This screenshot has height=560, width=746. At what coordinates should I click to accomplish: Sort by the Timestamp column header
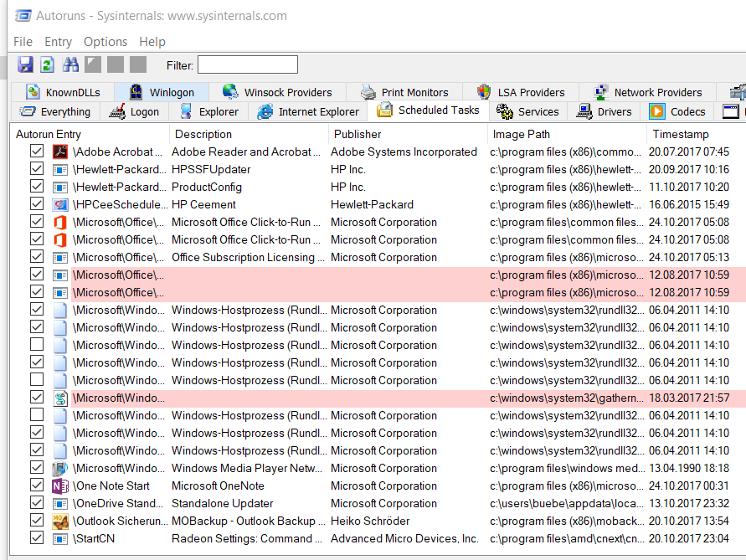697,134
